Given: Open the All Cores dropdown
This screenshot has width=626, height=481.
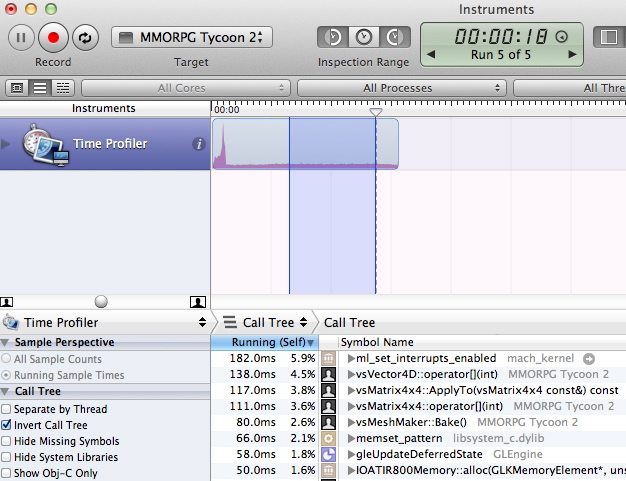Looking at the screenshot, I should [186, 88].
